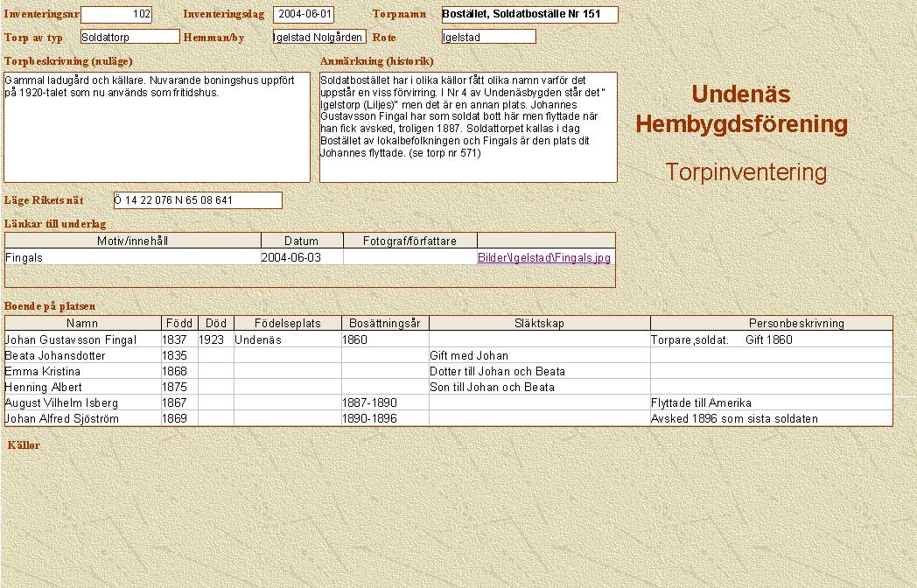This screenshot has height=588, width=917.
Task: Focus the Torp av typ Soldattorp field
Action: click(x=129, y=37)
